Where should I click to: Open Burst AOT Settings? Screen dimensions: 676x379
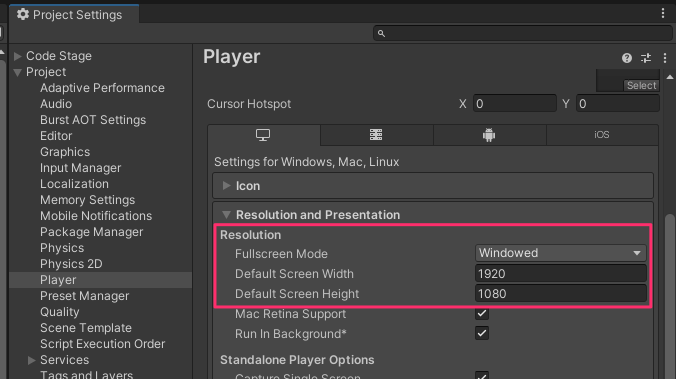coord(93,120)
